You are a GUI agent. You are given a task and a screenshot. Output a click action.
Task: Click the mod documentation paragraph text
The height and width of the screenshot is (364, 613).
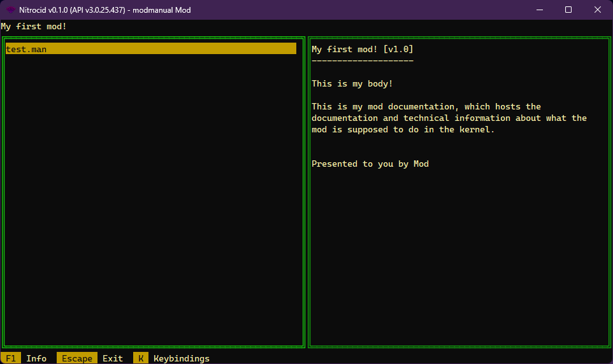446,118
